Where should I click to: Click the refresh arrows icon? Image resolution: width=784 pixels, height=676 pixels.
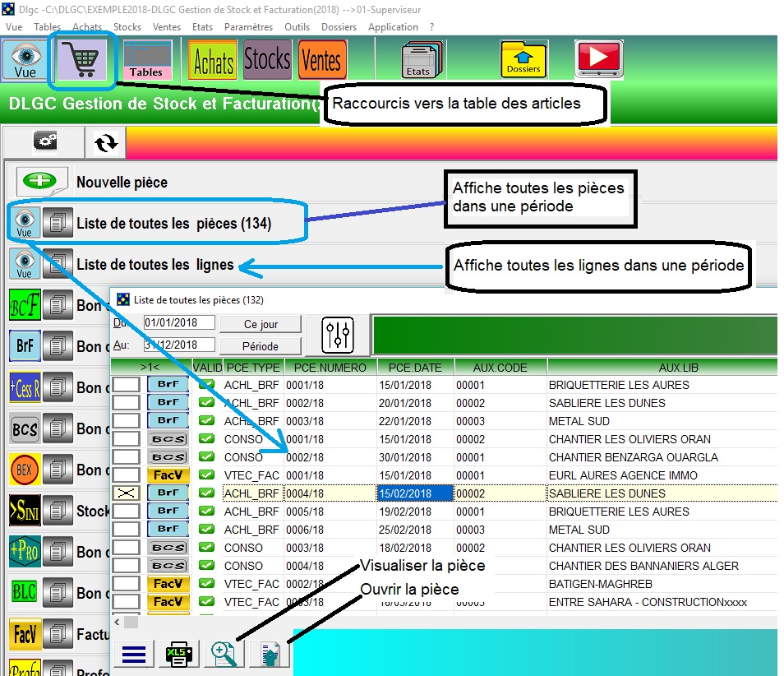(x=105, y=142)
